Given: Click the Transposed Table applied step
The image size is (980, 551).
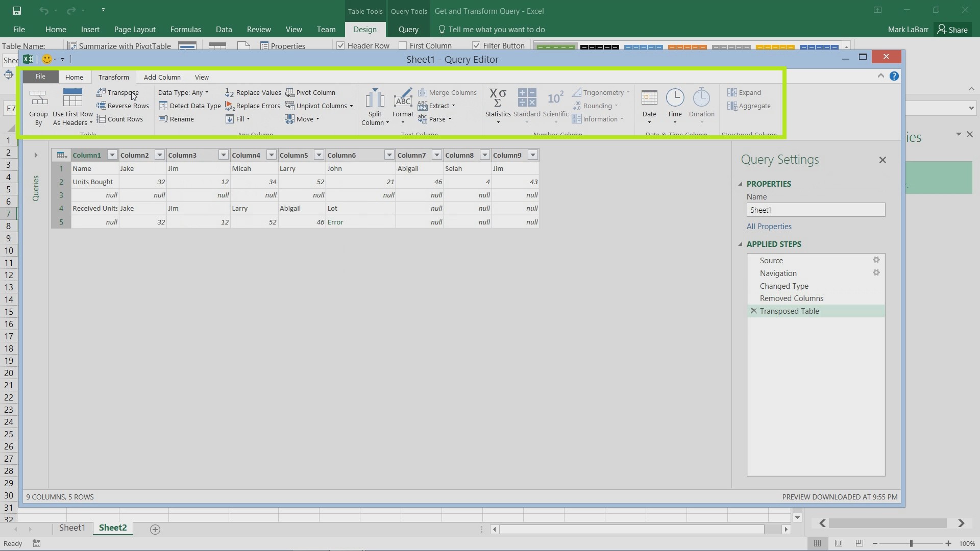Looking at the screenshot, I should coord(790,311).
